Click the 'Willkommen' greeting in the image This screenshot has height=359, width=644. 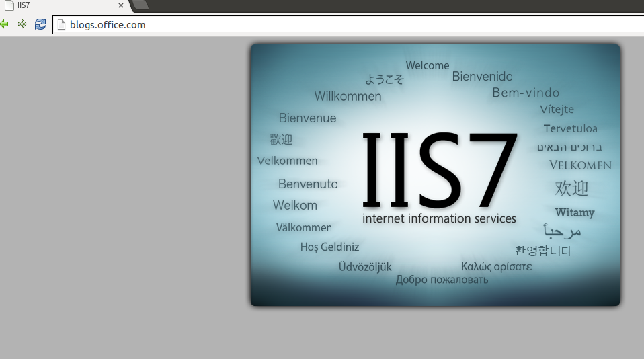(x=348, y=97)
